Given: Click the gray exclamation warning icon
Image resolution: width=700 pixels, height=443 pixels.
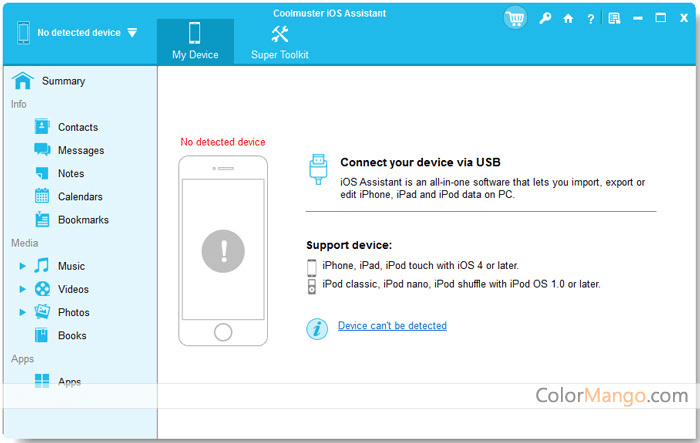Looking at the screenshot, I should (x=223, y=251).
